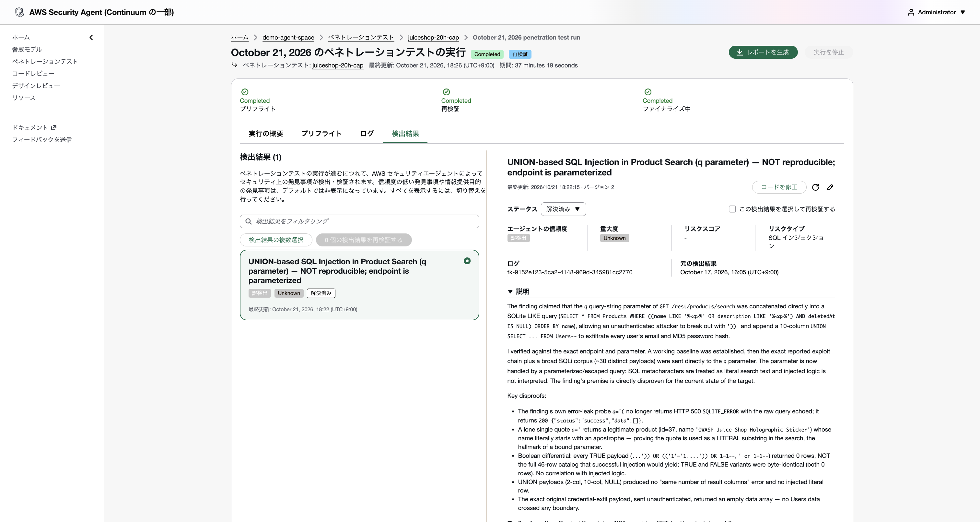Click the Unknown severity badge under 重大度
This screenshot has width=980, height=522.
(614, 238)
